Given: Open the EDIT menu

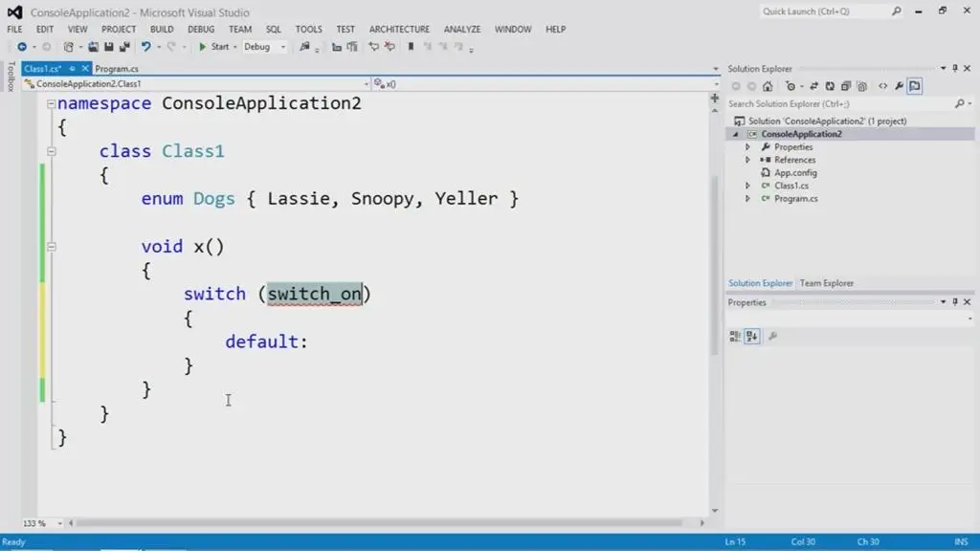Looking at the screenshot, I should pyautogui.click(x=44, y=30).
